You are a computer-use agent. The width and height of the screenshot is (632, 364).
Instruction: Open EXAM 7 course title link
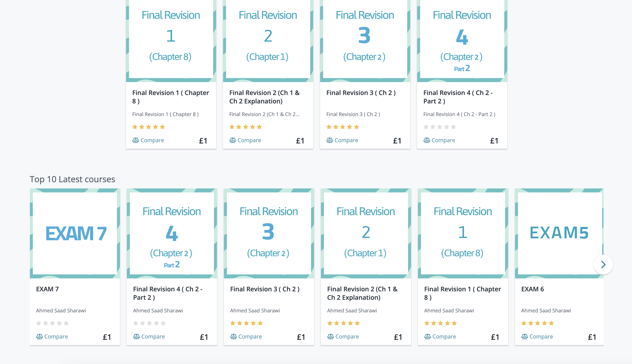pos(47,289)
